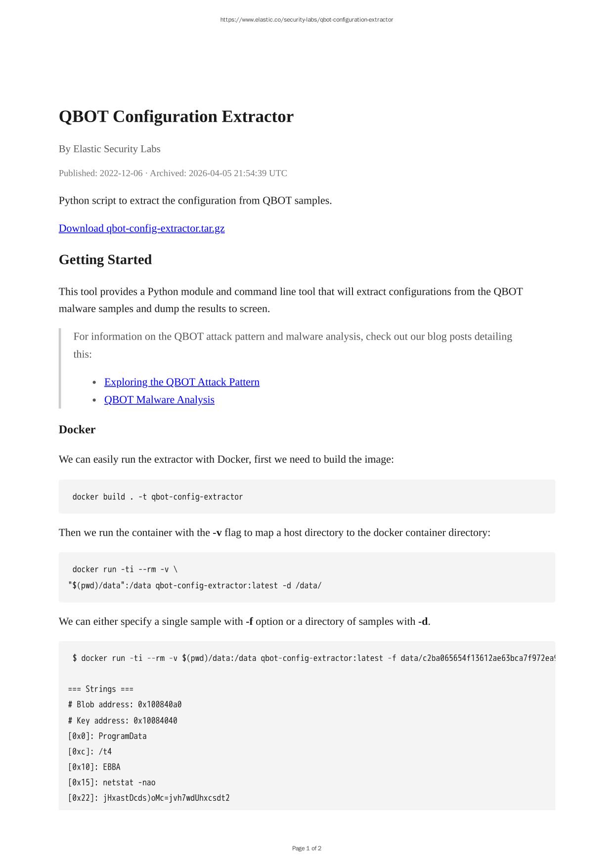Follow the Exploring the QBOT Attack Pattern link
Image resolution: width=614 pixels, height=868 pixels.
(181, 382)
